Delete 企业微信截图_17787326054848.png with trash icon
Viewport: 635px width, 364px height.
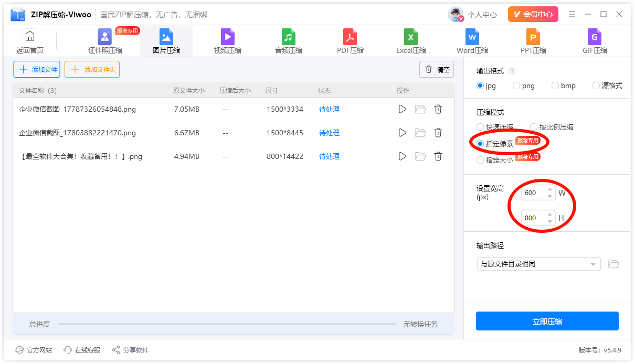point(438,109)
